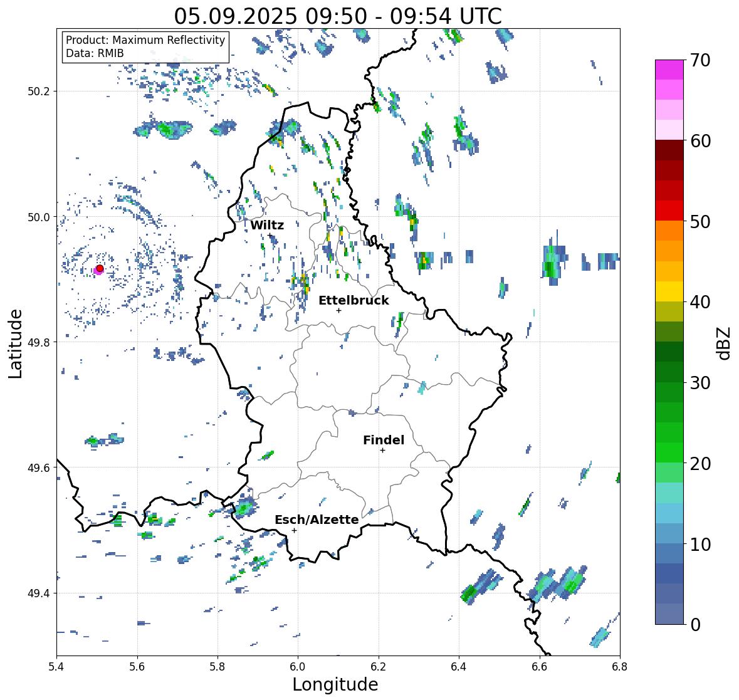Click latitude tick label 49.6
The width and height of the screenshot is (739, 700).
pyautogui.click(x=39, y=468)
